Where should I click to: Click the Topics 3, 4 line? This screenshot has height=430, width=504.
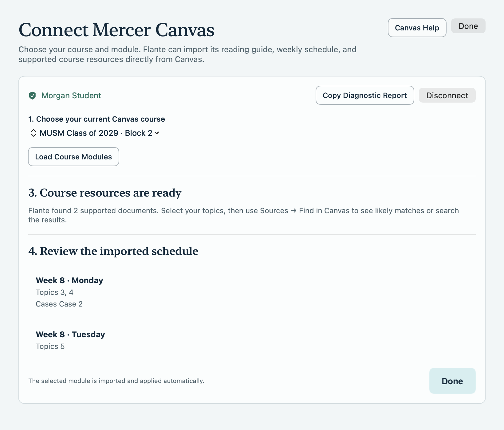54,292
